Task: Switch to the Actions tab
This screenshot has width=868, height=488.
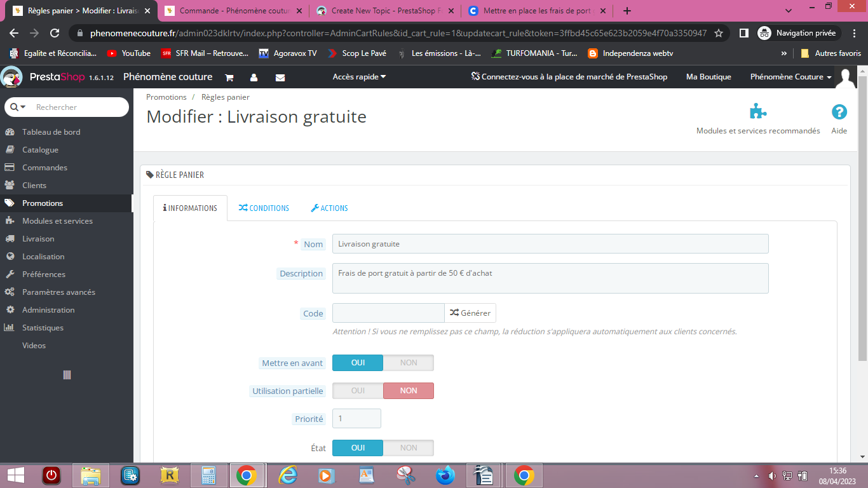Action: pos(329,208)
